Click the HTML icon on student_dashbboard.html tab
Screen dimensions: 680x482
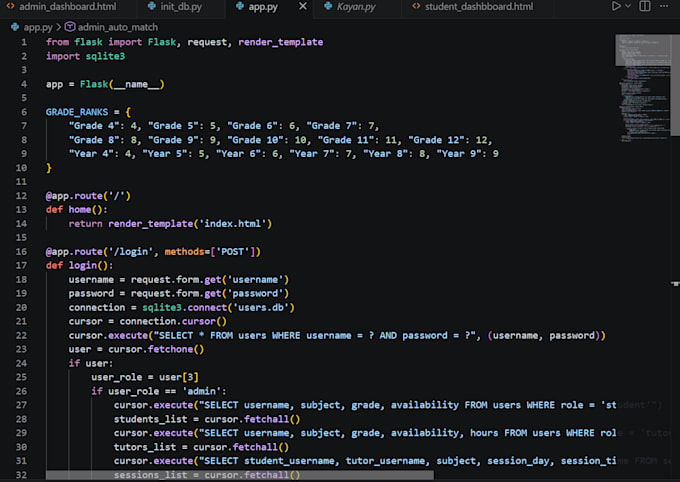click(x=416, y=6)
